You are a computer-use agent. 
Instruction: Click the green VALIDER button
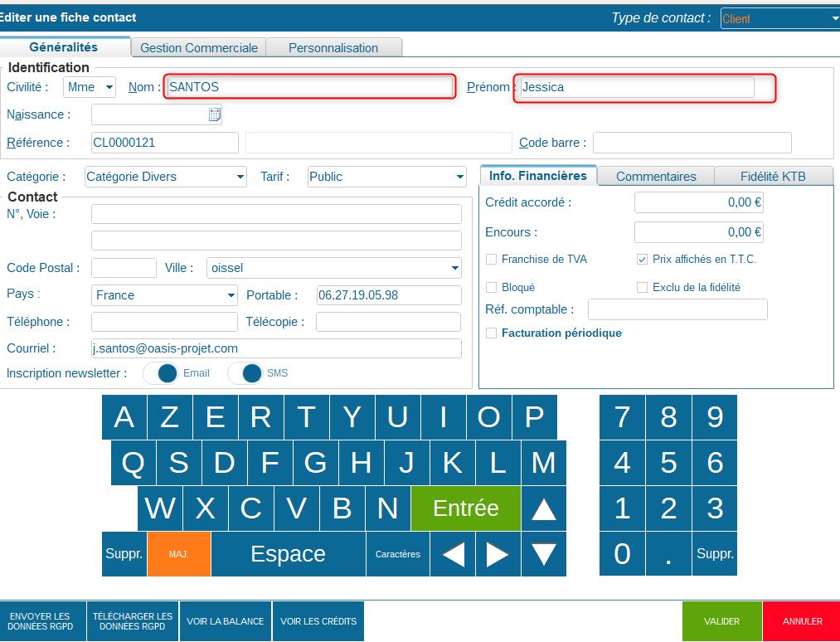click(721, 621)
